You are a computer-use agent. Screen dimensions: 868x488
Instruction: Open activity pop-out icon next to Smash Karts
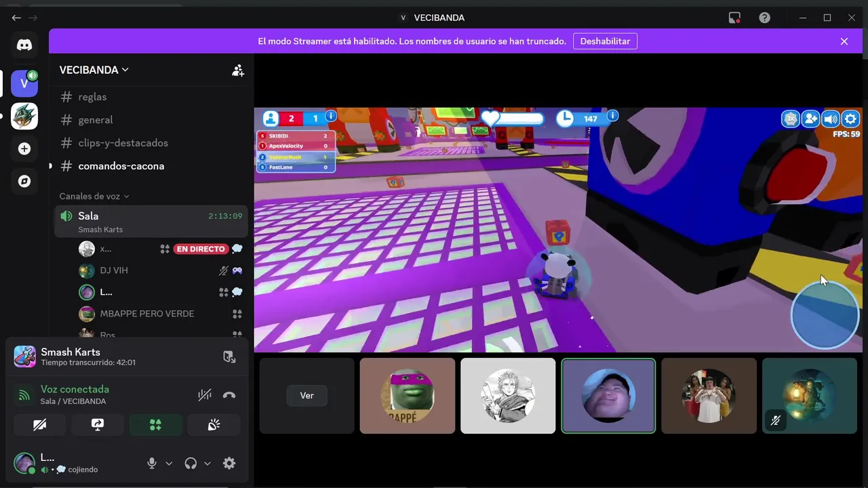229,357
